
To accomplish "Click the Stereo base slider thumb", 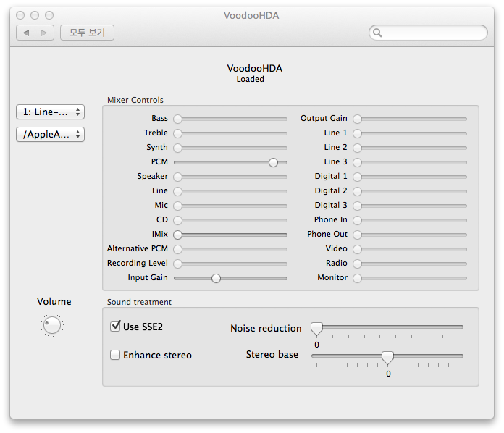I will [x=387, y=358].
